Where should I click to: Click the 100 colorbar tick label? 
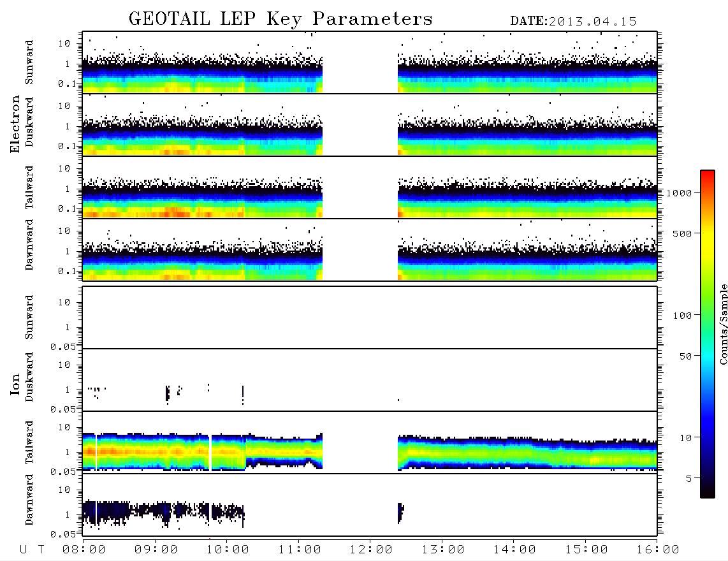pyautogui.click(x=682, y=316)
